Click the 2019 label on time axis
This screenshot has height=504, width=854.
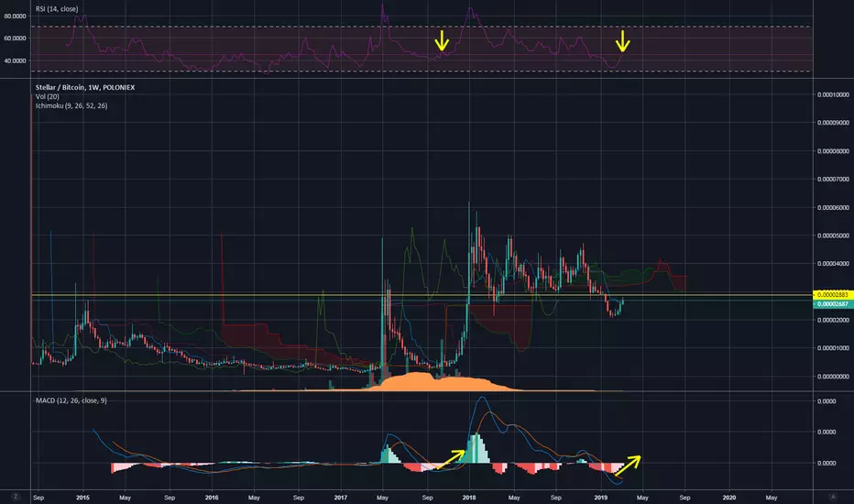click(601, 498)
